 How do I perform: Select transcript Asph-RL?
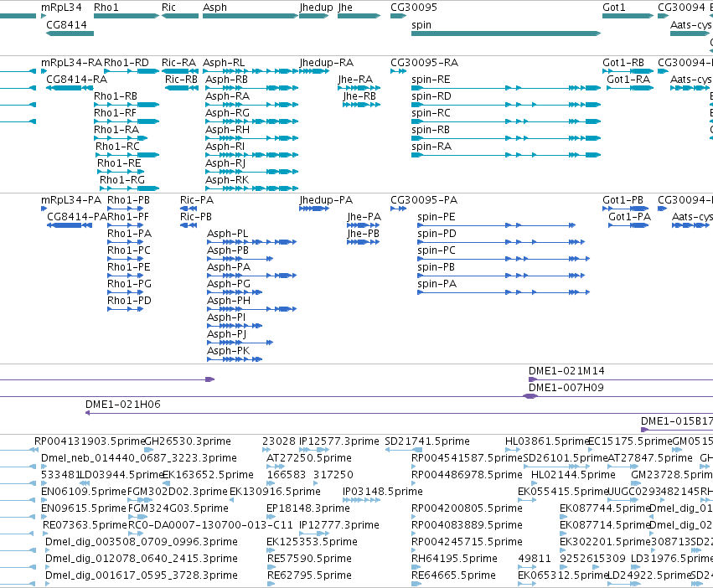click(x=251, y=71)
